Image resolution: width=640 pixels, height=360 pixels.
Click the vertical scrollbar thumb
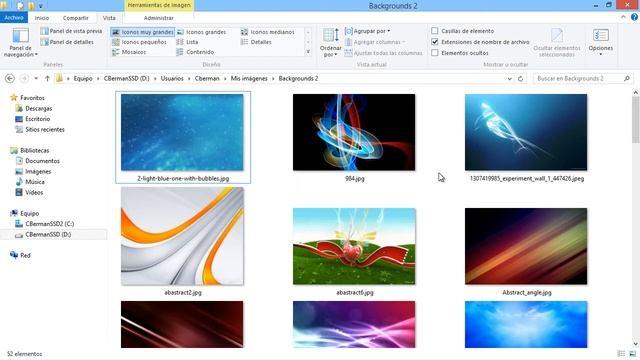[x=636, y=120]
